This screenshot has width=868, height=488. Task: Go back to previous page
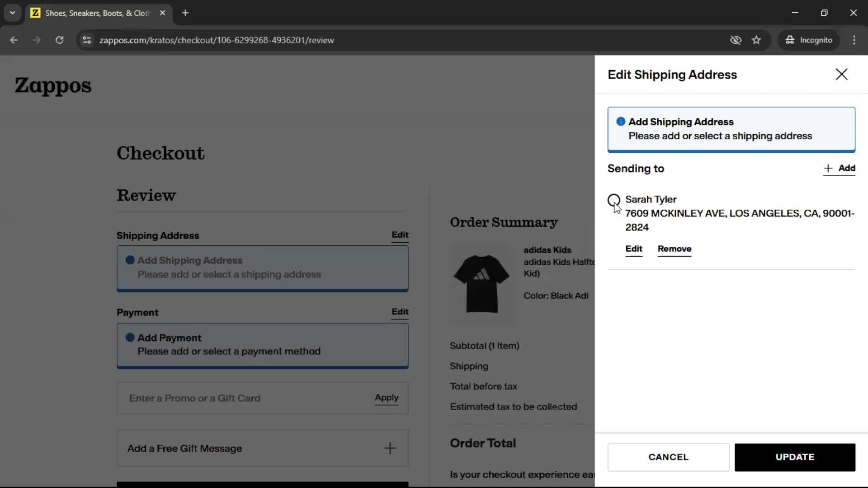(14, 40)
